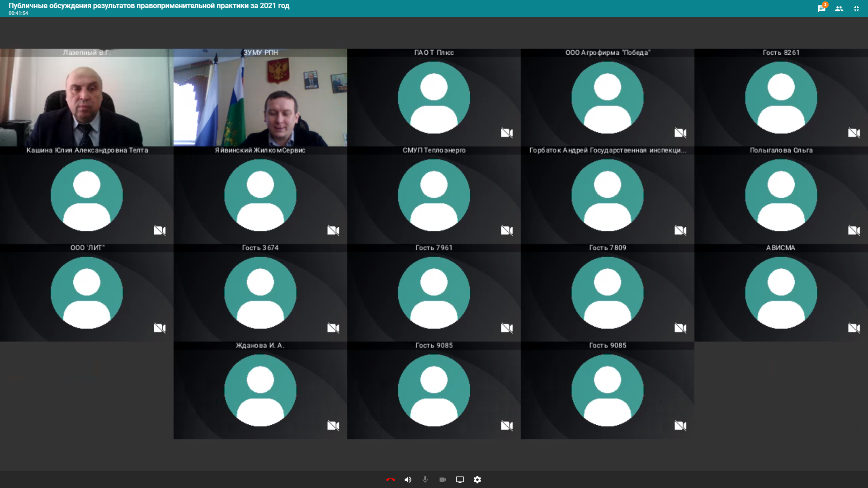Toggle the microphone in the bottom bar
The height and width of the screenshot is (488, 868).
tap(425, 479)
